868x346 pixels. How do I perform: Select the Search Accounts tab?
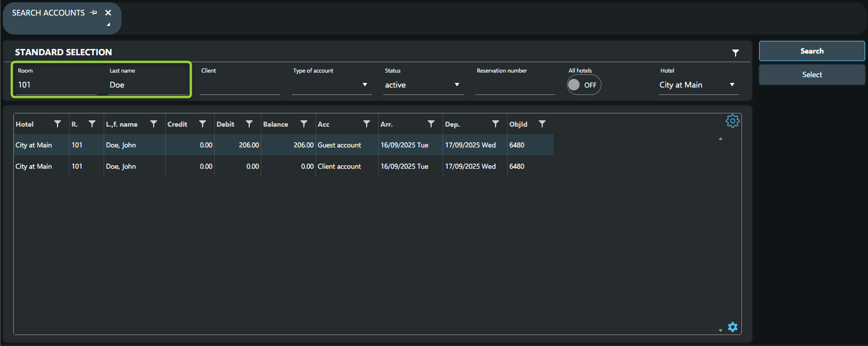(x=48, y=13)
